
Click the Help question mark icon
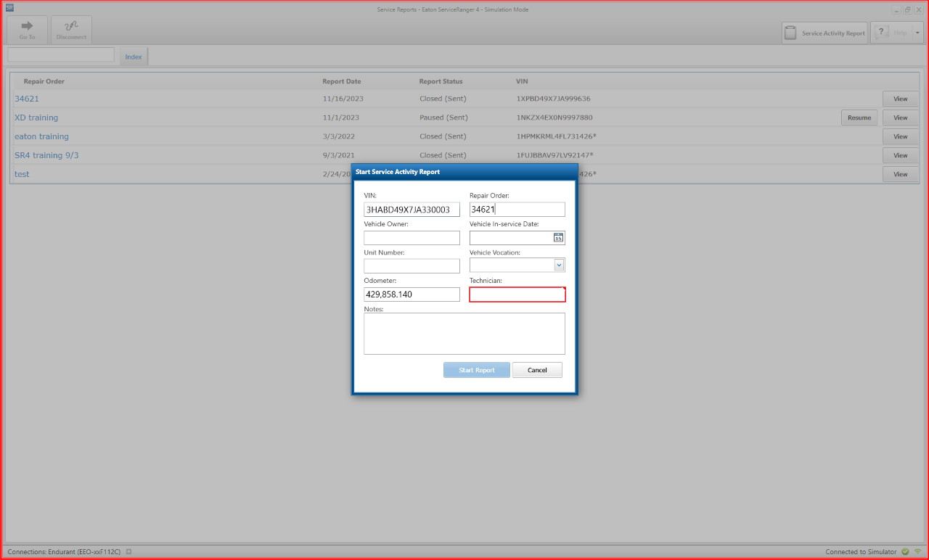881,33
